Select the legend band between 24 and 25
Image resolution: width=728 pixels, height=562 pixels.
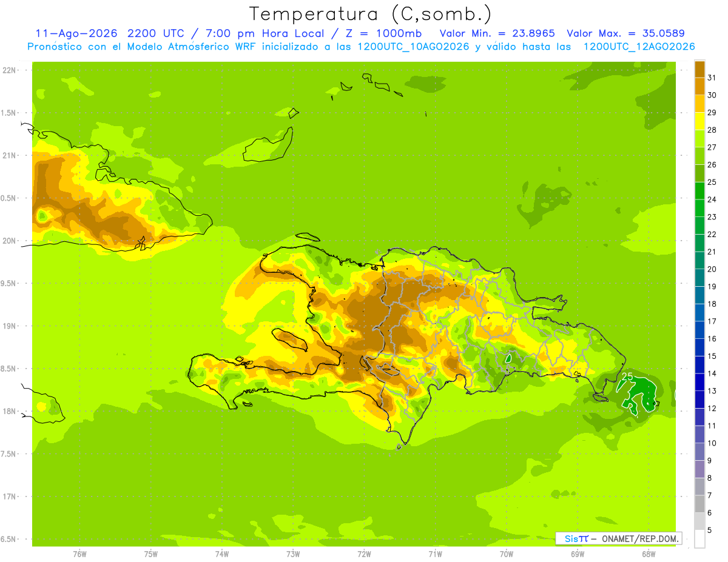[699, 191]
